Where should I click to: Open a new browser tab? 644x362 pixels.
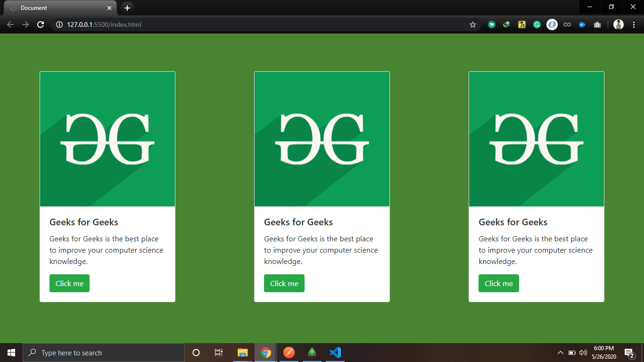tap(127, 8)
